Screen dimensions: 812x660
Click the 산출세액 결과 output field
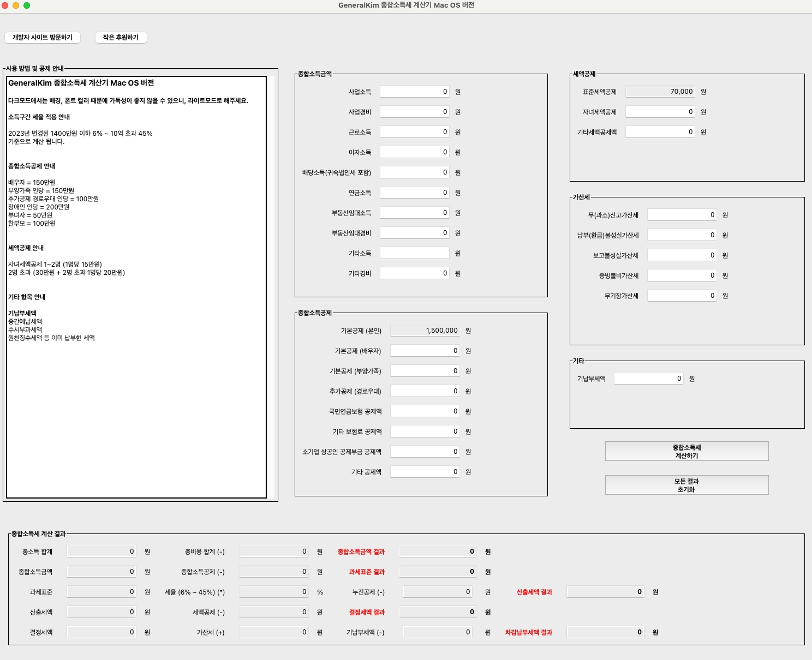pos(606,592)
